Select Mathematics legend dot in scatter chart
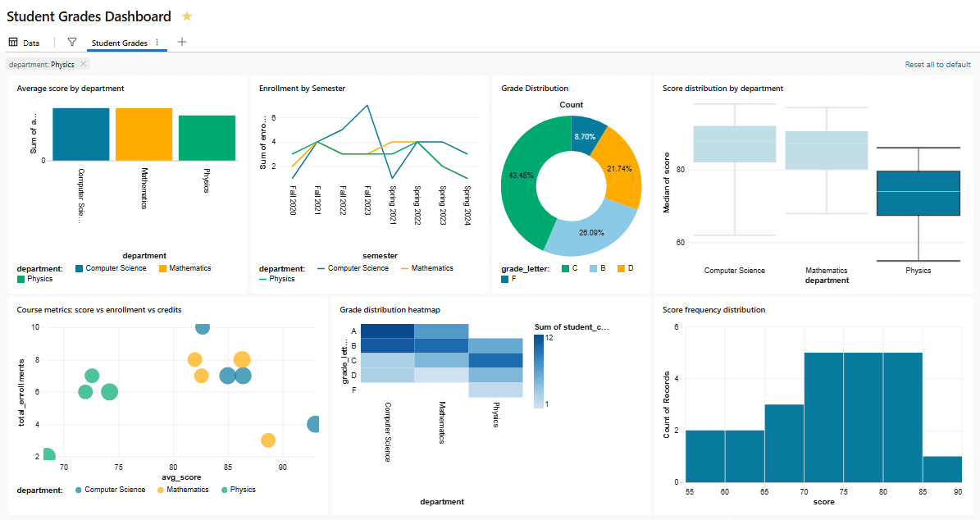The height and width of the screenshot is (520, 980). [161, 490]
